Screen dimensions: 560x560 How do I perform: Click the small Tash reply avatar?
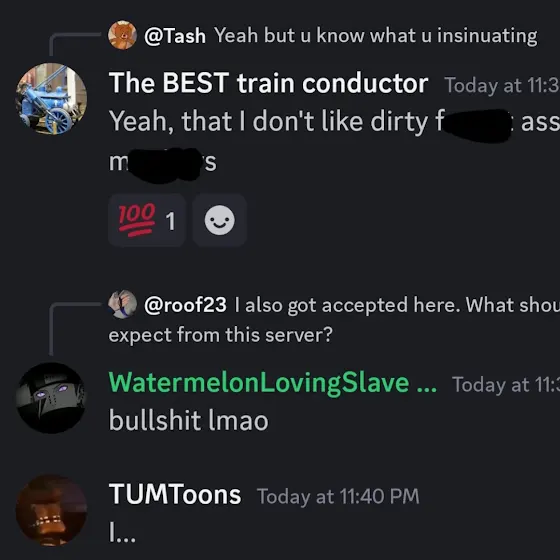[122, 35]
